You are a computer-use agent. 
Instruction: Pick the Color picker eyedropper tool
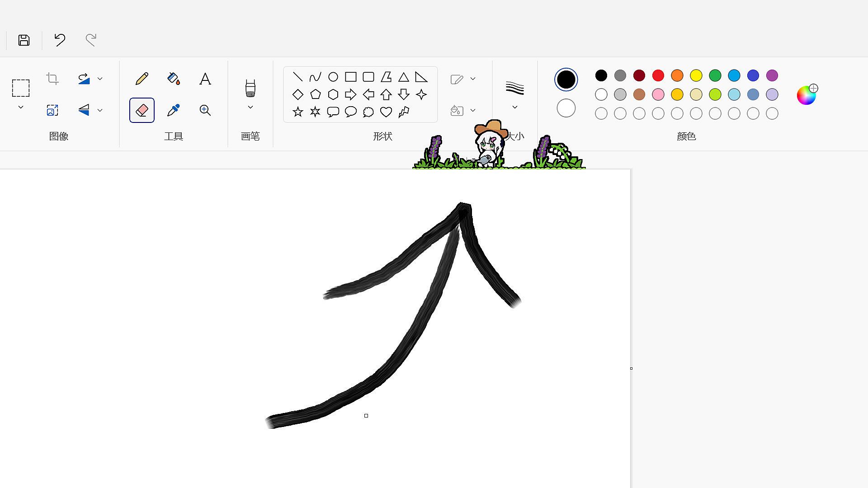click(x=173, y=110)
